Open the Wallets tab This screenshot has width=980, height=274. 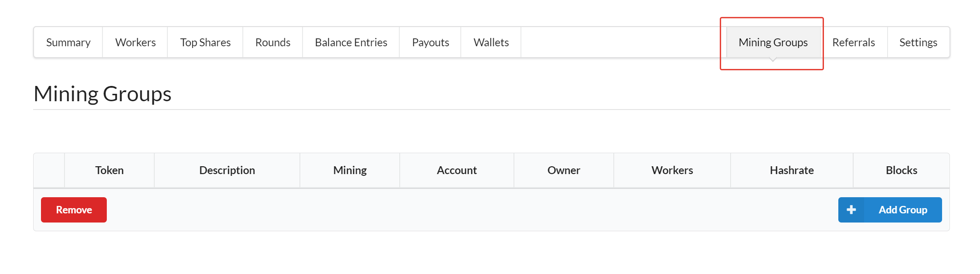click(491, 42)
